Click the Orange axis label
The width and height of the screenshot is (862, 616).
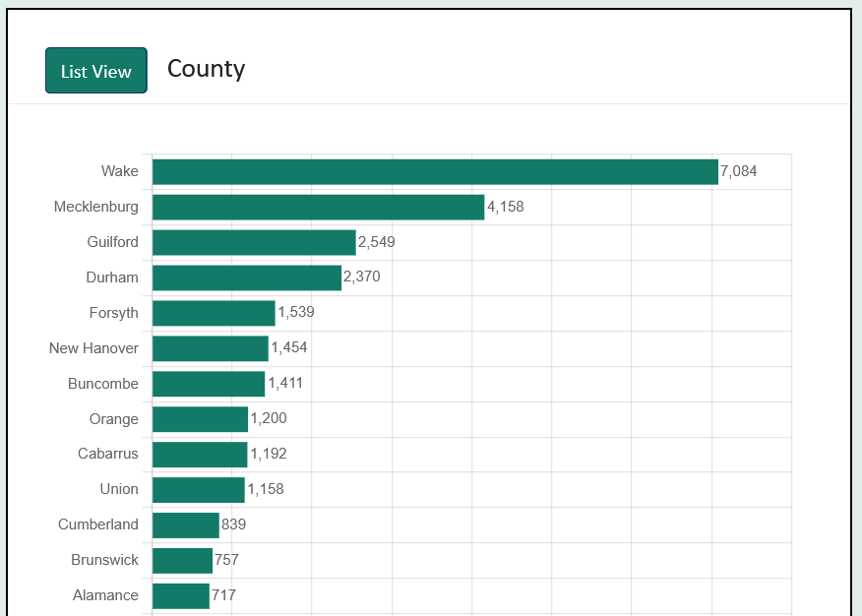[114, 419]
